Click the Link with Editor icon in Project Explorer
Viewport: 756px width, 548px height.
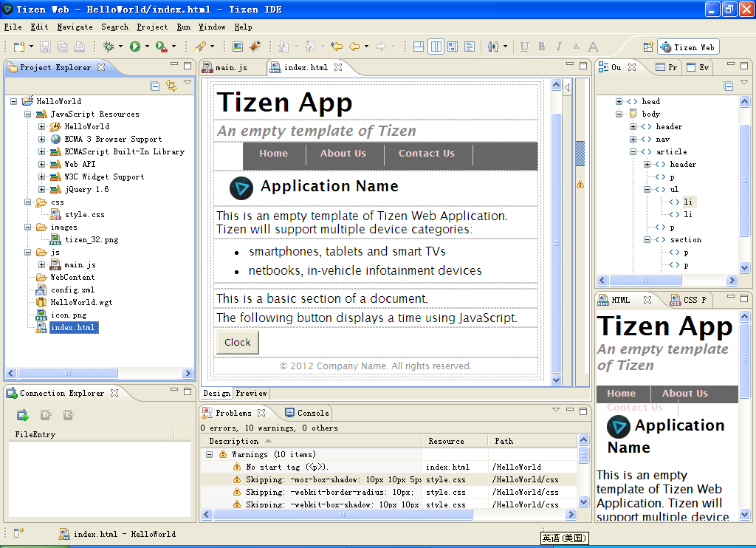click(x=171, y=86)
